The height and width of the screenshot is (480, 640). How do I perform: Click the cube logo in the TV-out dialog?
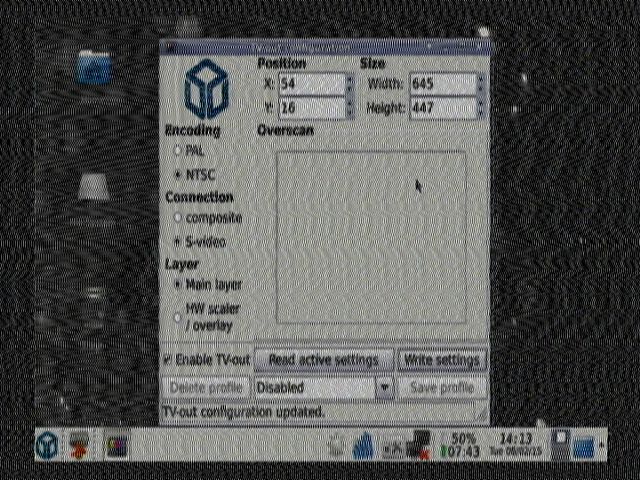click(x=206, y=87)
